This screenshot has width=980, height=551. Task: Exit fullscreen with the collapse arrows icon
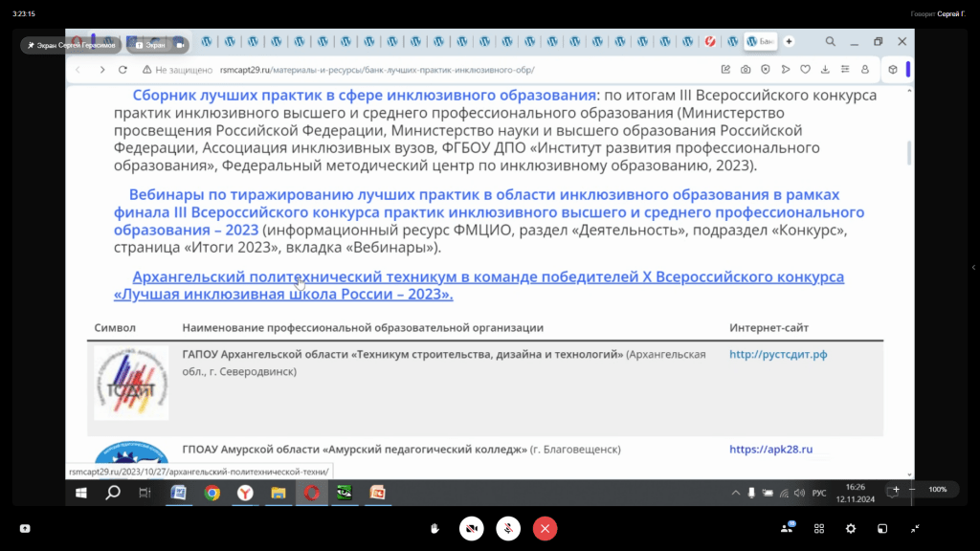pyautogui.click(x=915, y=528)
